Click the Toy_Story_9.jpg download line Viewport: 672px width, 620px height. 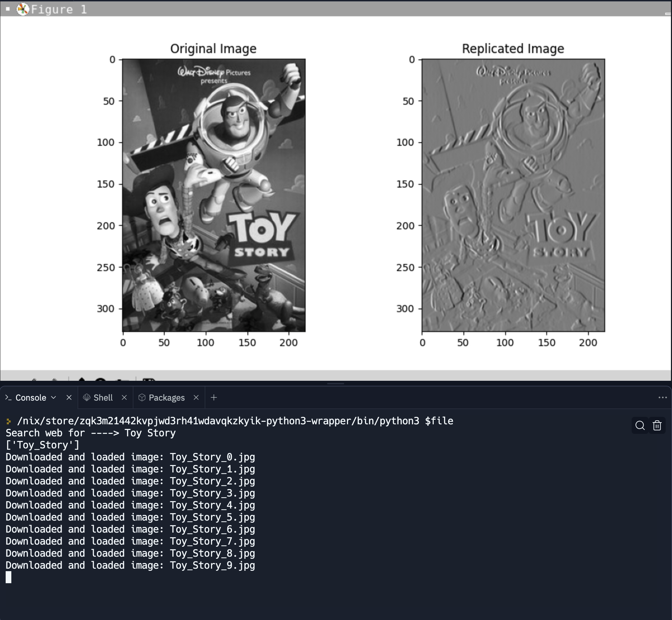tap(130, 565)
